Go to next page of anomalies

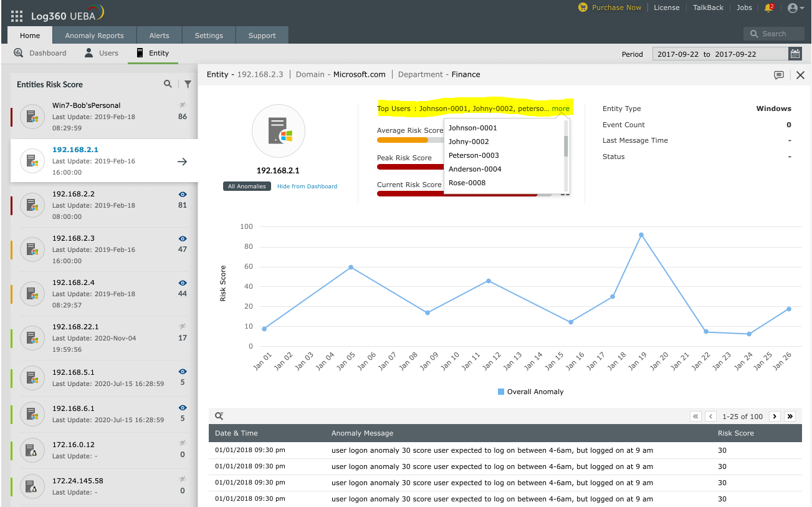pyautogui.click(x=774, y=416)
